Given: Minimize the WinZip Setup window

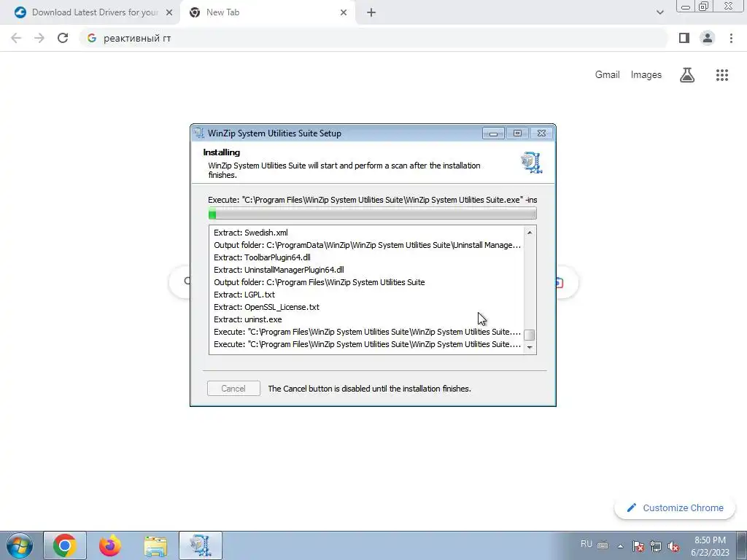Looking at the screenshot, I should tap(493, 133).
